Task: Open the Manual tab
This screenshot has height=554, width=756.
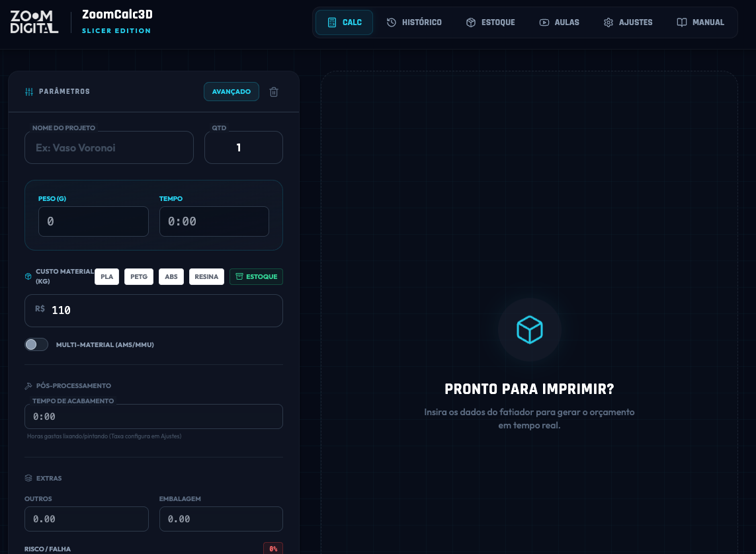Action: pos(700,22)
